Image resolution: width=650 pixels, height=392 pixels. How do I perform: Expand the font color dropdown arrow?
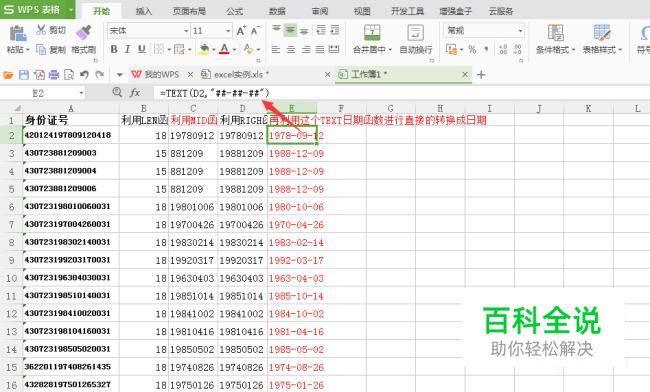pyautogui.click(x=234, y=50)
